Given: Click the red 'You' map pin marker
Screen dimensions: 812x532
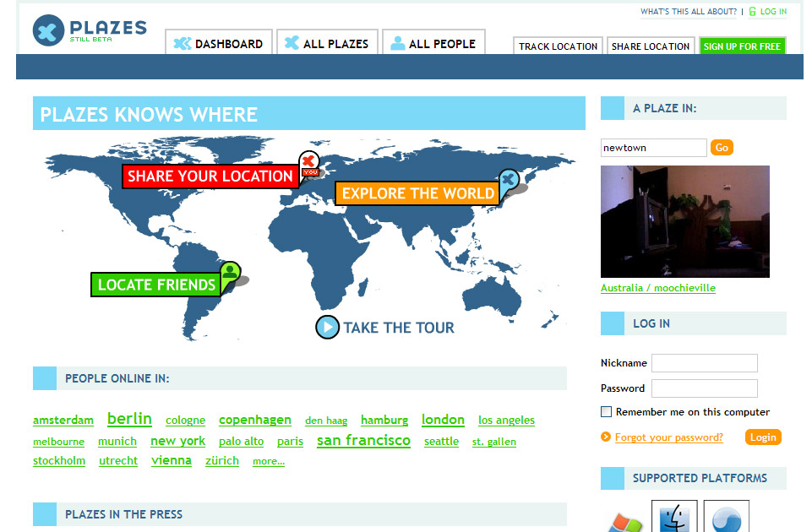Looking at the screenshot, I should click(x=309, y=165).
